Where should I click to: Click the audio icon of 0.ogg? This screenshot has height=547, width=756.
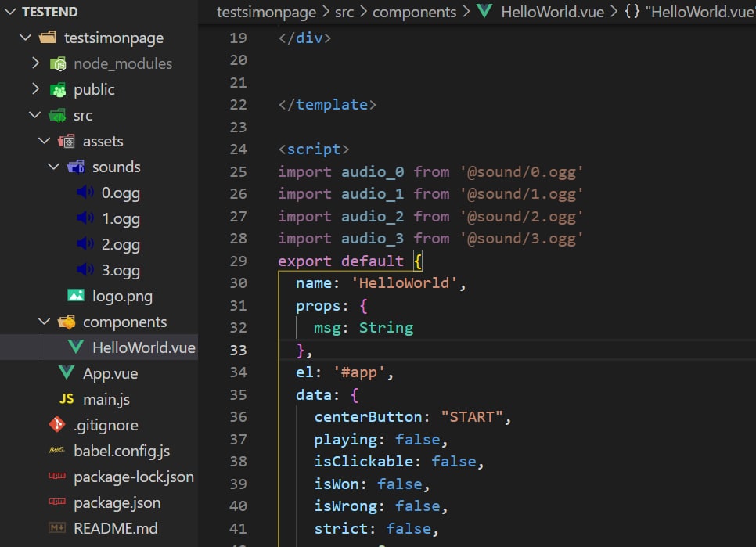pyautogui.click(x=85, y=193)
